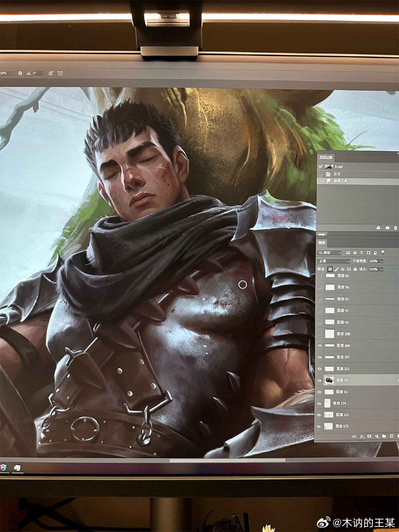Click the fill 100% value field
Viewport: 399px width, 532px height.
(374, 269)
